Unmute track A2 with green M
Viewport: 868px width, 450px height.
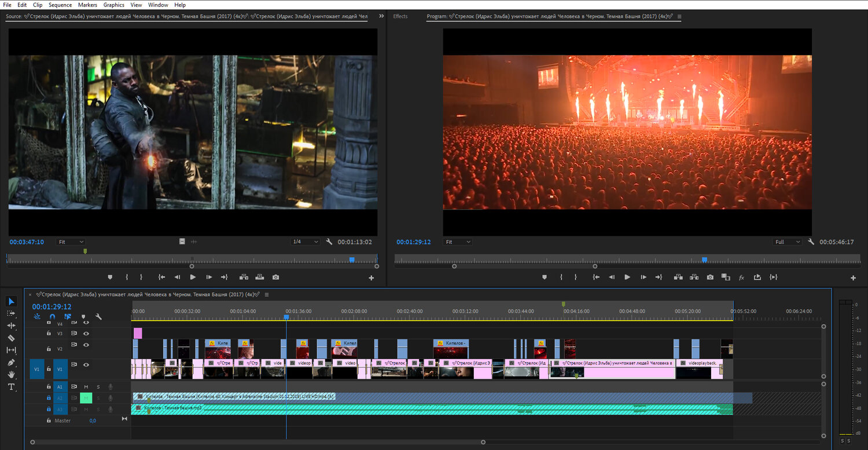[86, 398]
